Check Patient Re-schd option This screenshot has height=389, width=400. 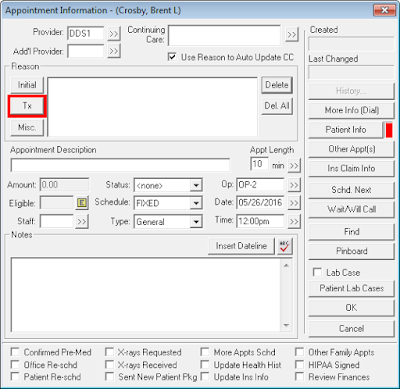[15, 377]
